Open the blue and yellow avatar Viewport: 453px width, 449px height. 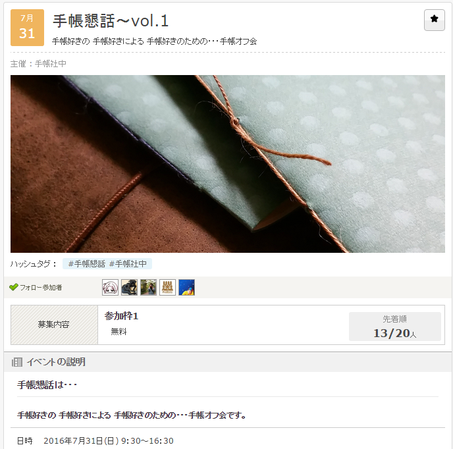[187, 287]
